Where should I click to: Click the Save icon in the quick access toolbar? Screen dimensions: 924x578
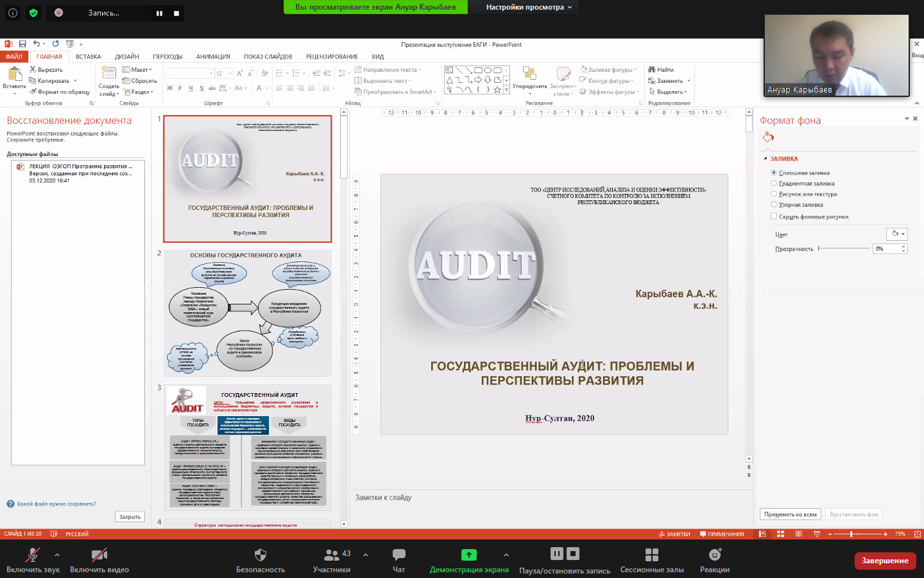(22, 44)
